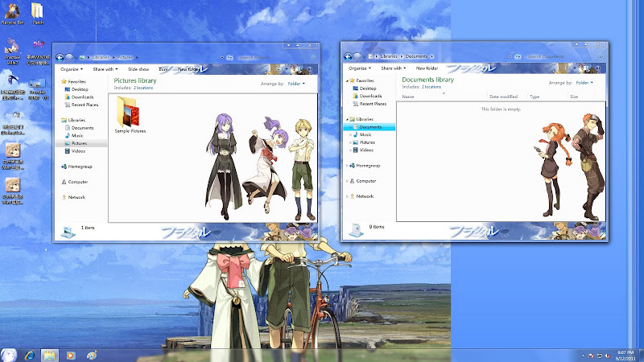Open Network in Pictures window sidebar

(73, 197)
